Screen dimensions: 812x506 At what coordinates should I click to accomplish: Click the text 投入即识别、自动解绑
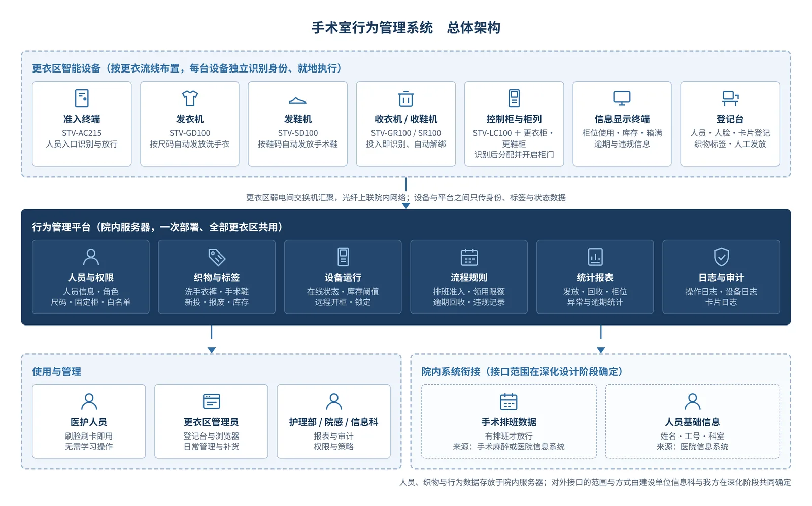click(406, 144)
